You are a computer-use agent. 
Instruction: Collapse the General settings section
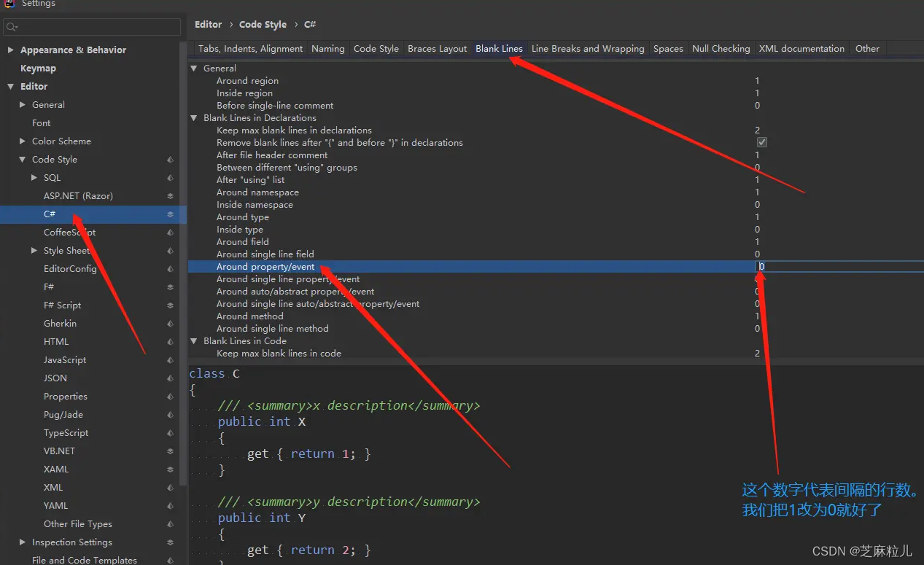[193, 68]
